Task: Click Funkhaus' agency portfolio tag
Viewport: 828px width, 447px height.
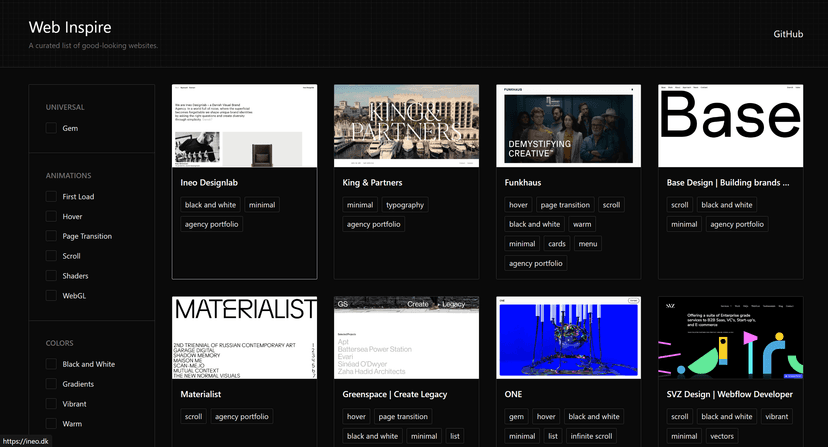Action: (x=536, y=263)
